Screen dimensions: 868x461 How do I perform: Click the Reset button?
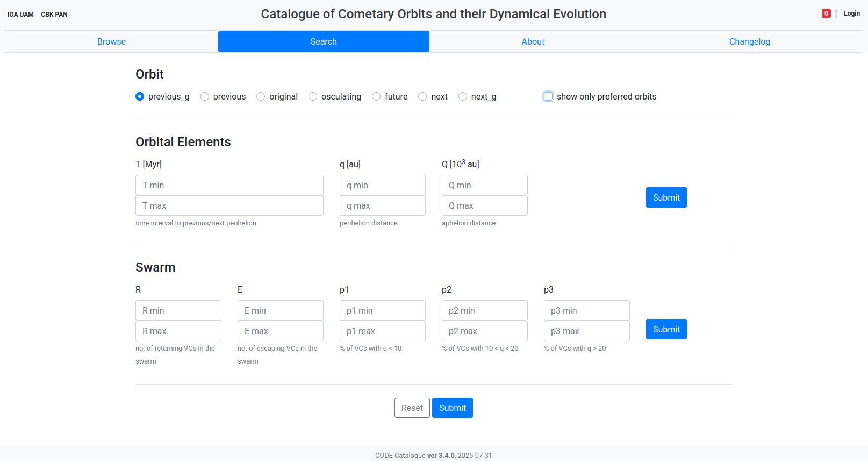pos(412,408)
